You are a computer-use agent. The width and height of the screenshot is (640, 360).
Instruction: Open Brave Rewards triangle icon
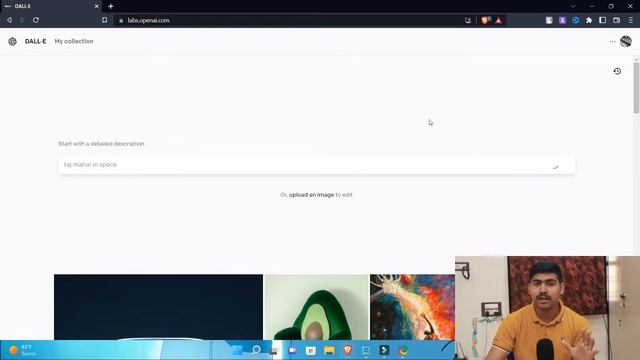point(498,20)
